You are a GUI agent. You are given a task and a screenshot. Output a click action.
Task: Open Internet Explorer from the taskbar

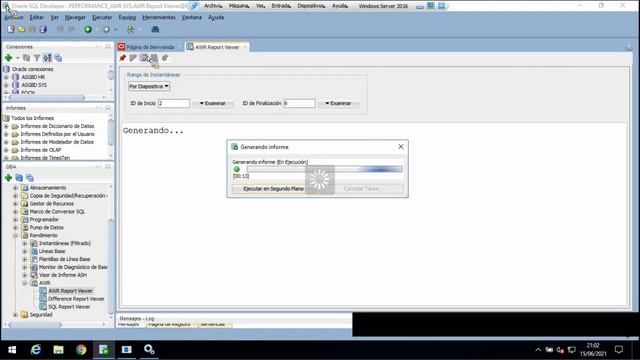pyautogui.click(x=36, y=350)
